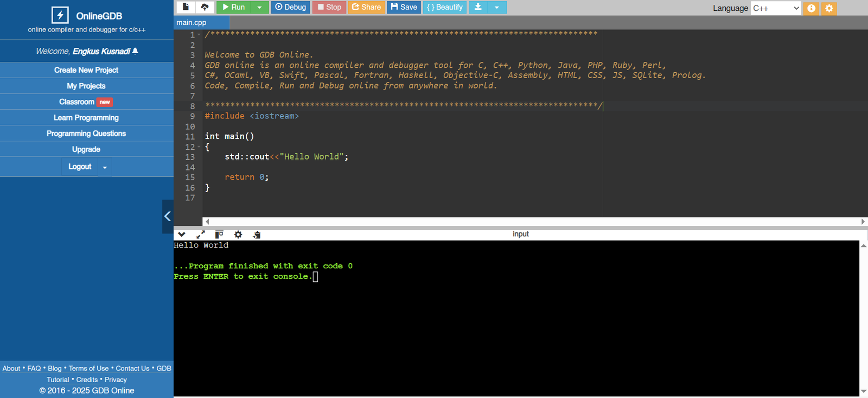This screenshot has height=398, width=868.
Task: Click the console layout position icon
Action: click(219, 235)
